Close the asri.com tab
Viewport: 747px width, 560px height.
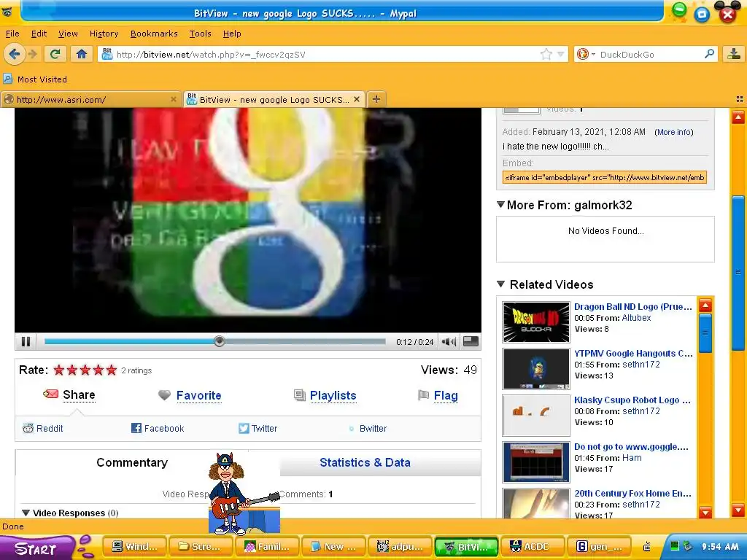click(174, 99)
